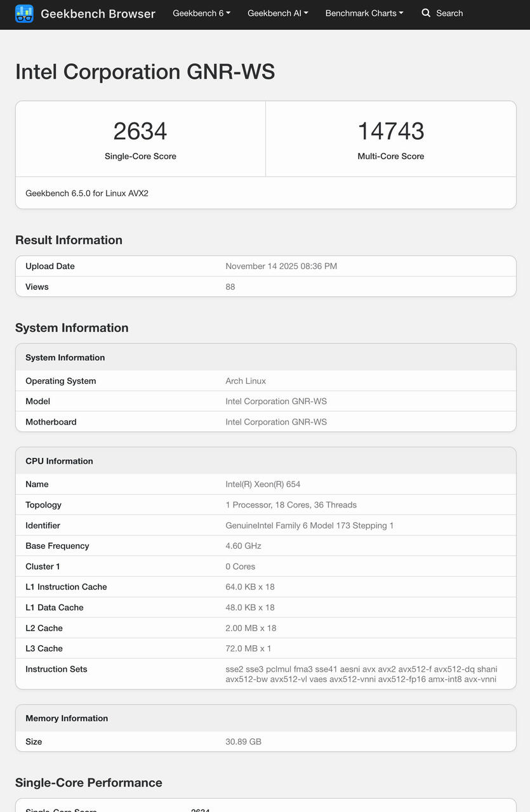
Task: Click the Search text in navbar
Action: pyautogui.click(x=449, y=13)
